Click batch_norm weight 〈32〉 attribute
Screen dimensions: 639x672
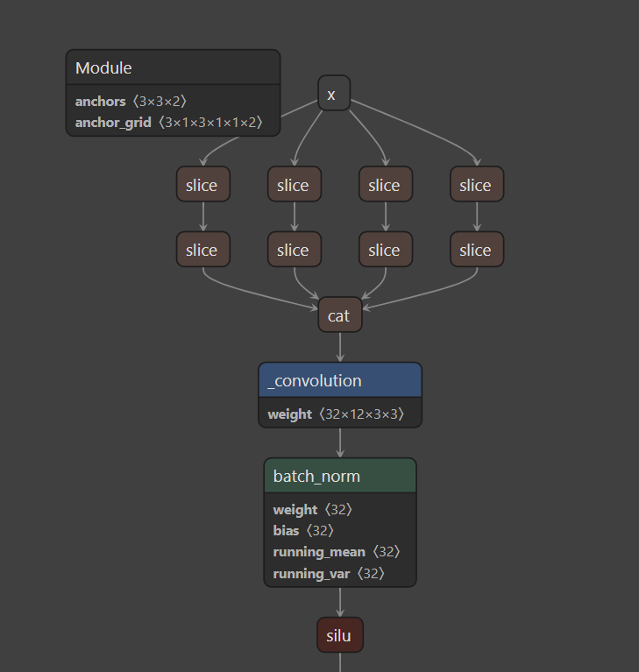coord(313,510)
